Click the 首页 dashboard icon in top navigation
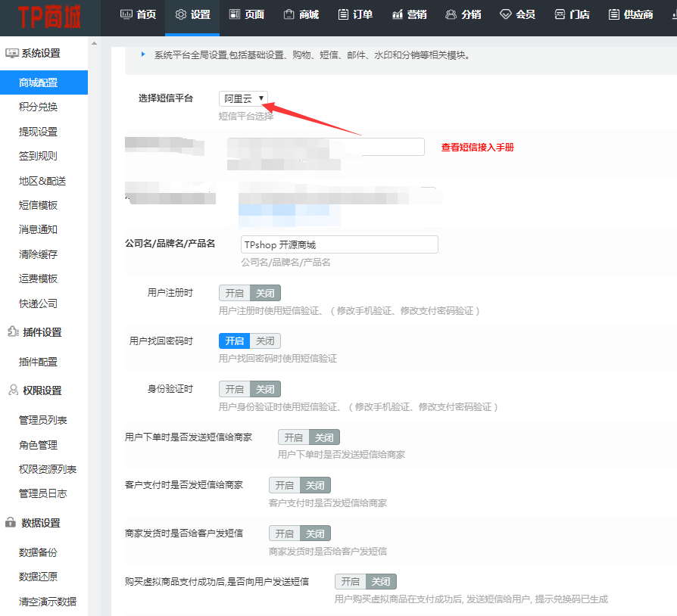This screenshot has height=616, width=677. pos(126,14)
